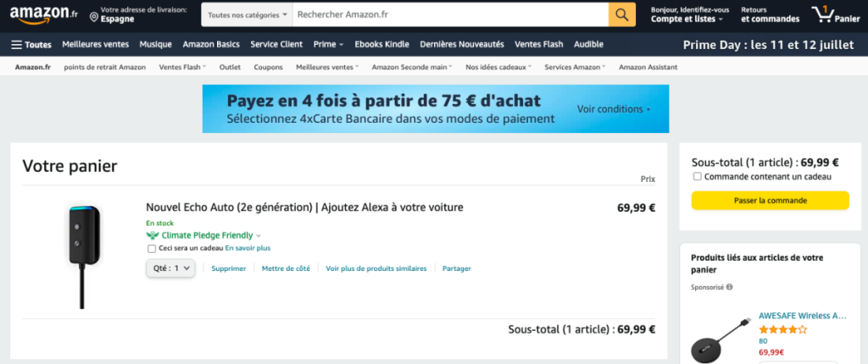The width and height of the screenshot is (868, 364).
Task: Click AWESAFE red price 69,99€
Action: pyautogui.click(x=771, y=352)
